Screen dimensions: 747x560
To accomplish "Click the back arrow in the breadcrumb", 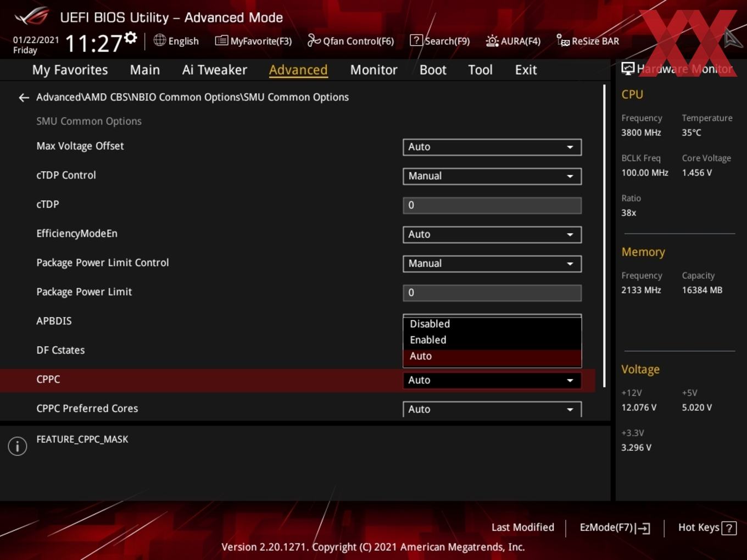I will (x=24, y=98).
